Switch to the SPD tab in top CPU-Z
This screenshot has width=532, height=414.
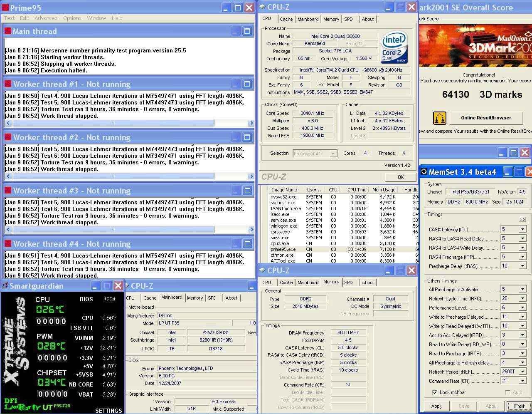pyautogui.click(x=349, y=19)
